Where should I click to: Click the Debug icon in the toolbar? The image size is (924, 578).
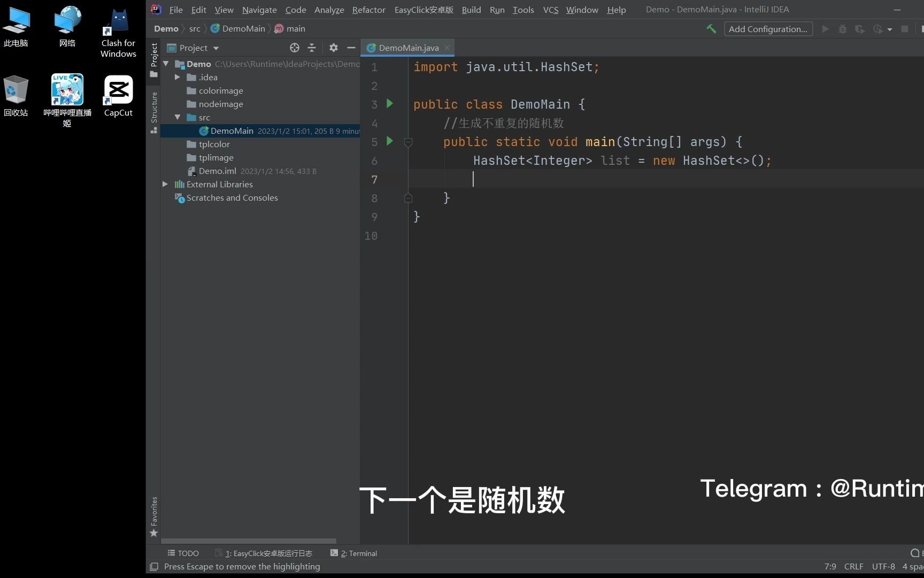pyautogui.click(x=843, y=29)
